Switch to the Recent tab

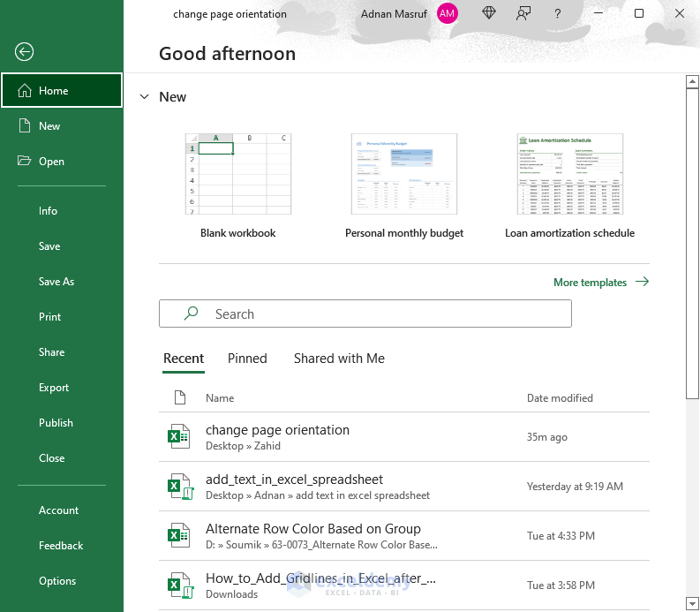point(184,359)
